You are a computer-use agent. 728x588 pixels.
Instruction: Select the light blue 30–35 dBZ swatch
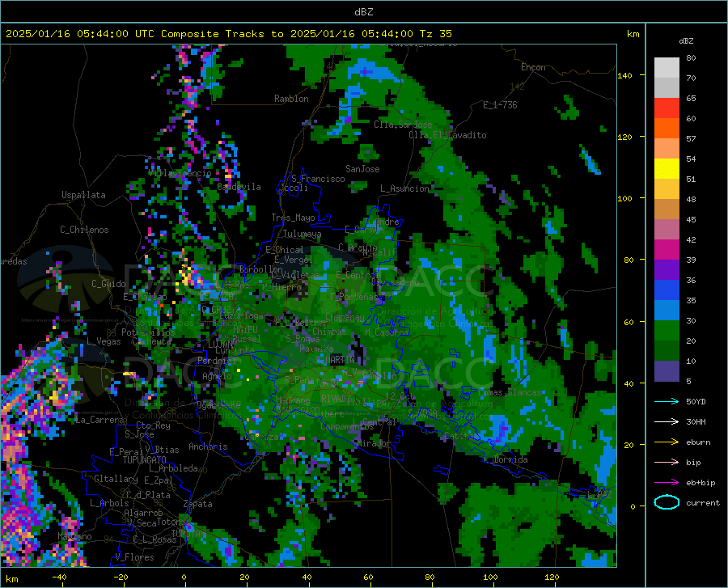coord(667,311)
